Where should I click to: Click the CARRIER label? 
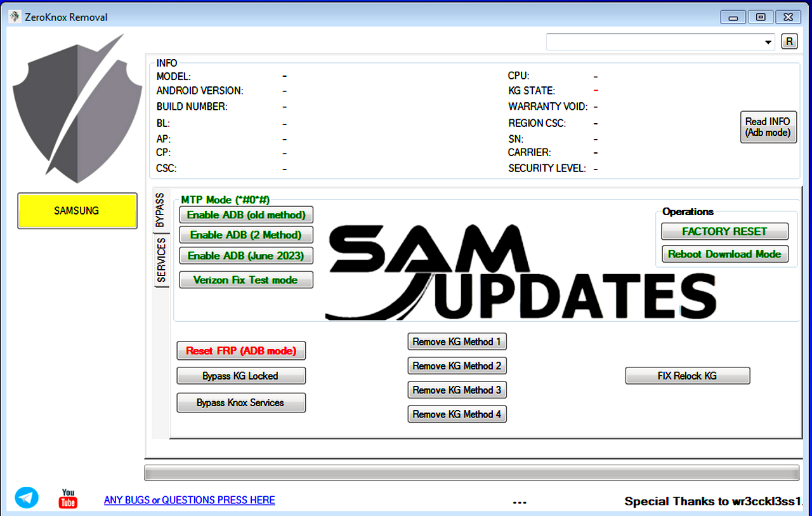pos(530,152)
